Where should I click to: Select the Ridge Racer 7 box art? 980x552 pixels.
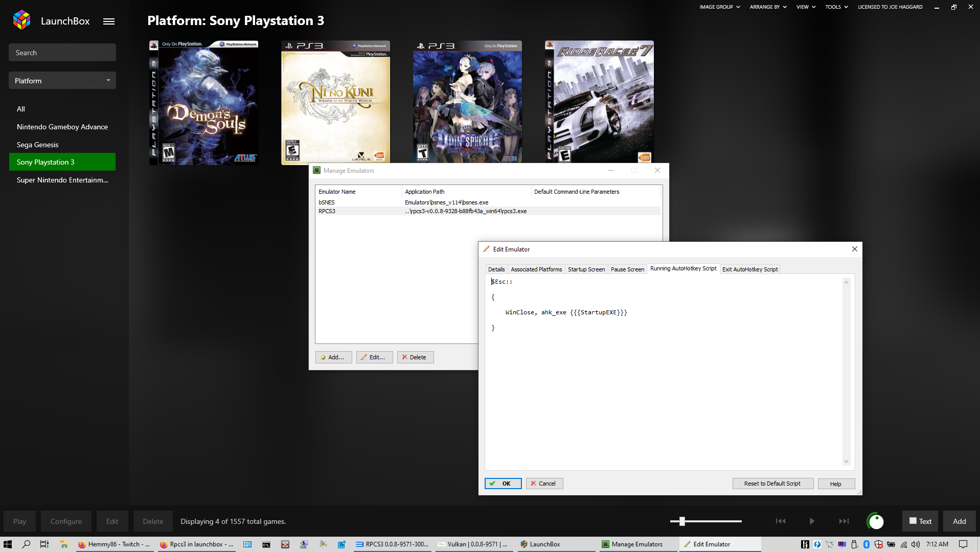[x=599, y=102]
